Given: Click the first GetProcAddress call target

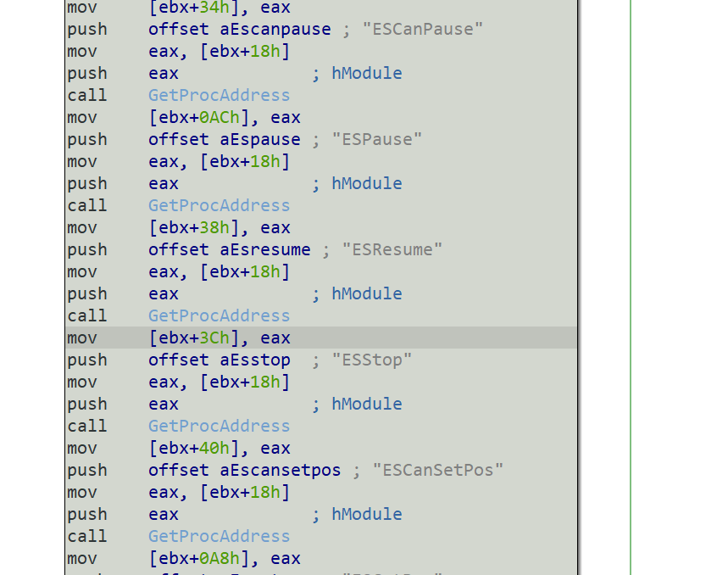Looking at the screenshot, I should click(218, 95).
